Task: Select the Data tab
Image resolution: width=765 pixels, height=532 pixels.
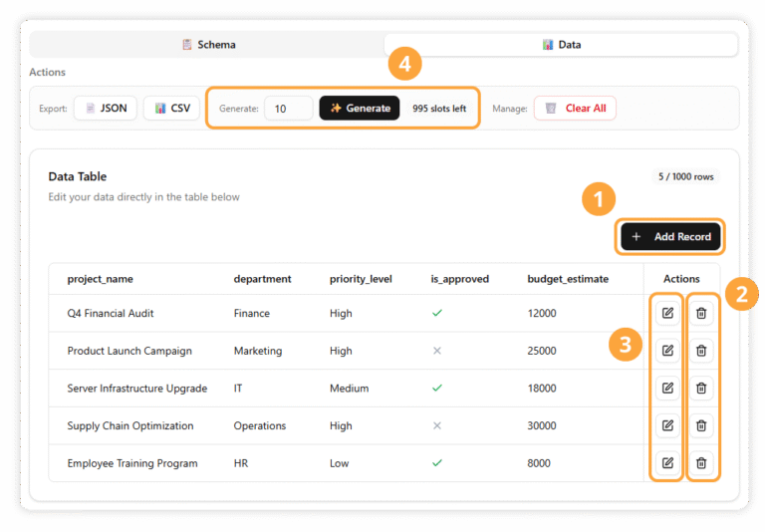Action: [x=561, y=45]
